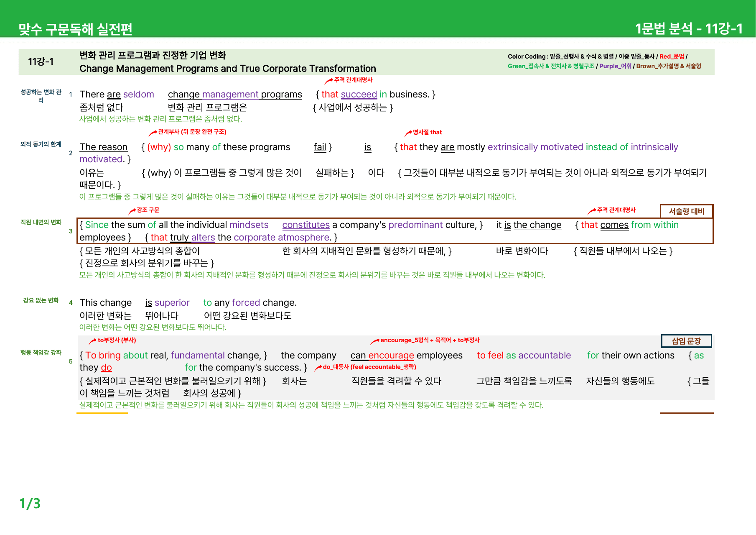Click the underlined word 'fail' in sentence 2
Screen dimensions: 756x535
[x=320, y=147]
